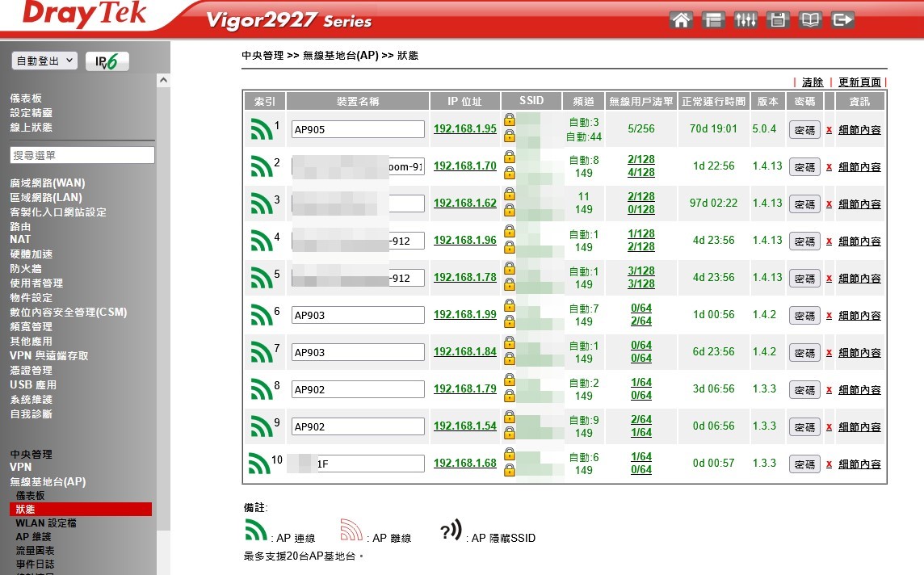Open IP link 192.168.1.54

[x=464, y=426]
